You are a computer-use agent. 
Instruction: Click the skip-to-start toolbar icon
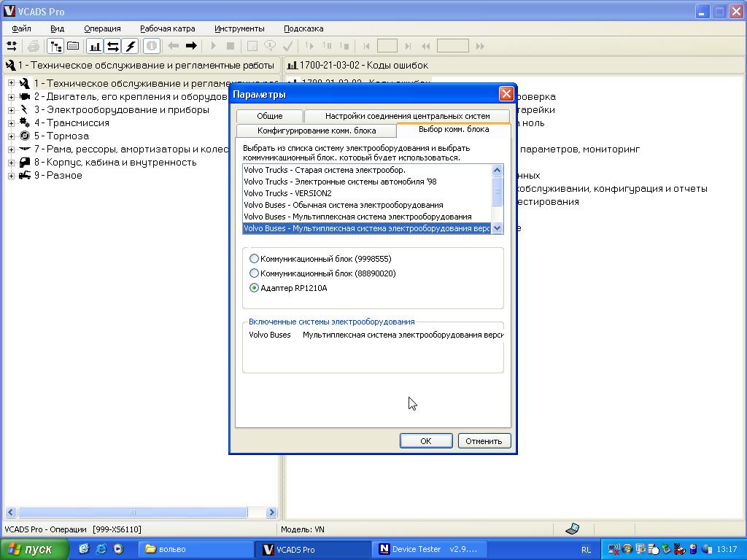[x=366, y=46]
